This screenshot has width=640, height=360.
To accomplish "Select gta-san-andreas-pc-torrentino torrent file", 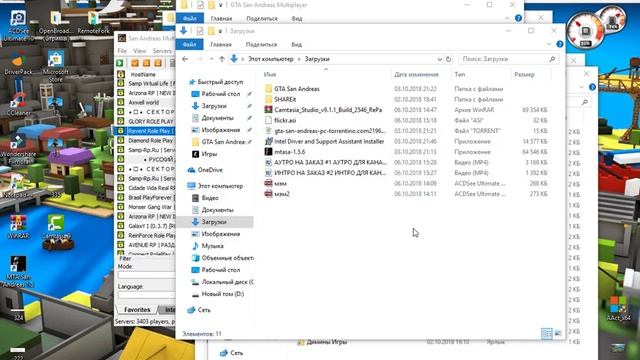I will click(x=329, y=131).
